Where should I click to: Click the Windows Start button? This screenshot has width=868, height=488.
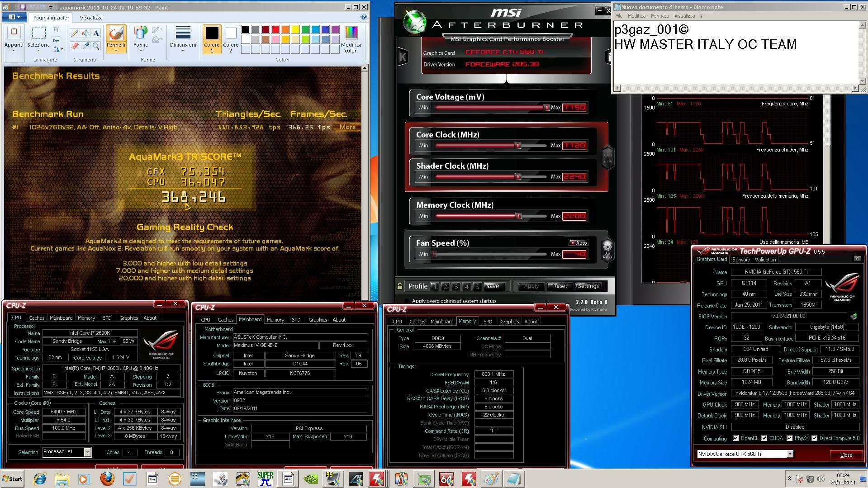click(13, 479)
